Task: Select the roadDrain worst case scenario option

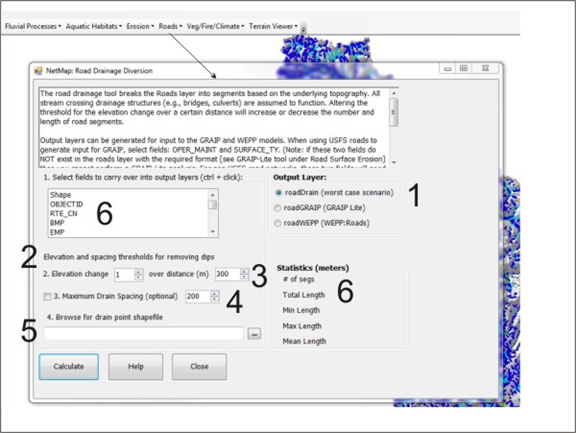Action: [x=278, y=192]
